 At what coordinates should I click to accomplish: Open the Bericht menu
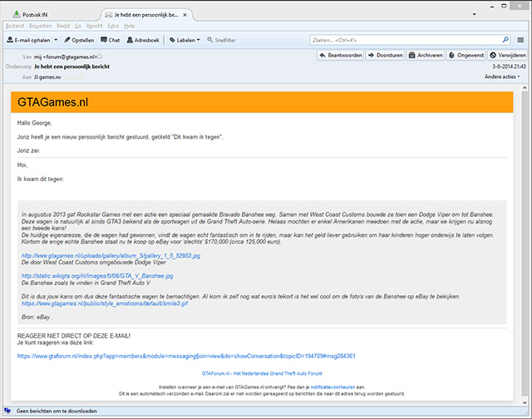coord(94,26)
